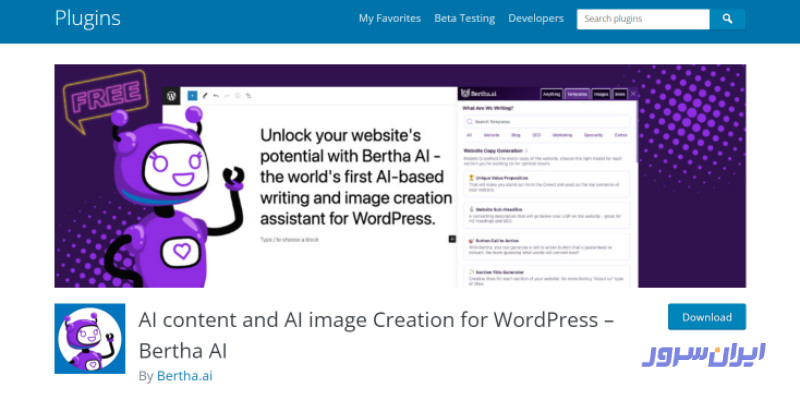
Task: Open Beta Testing page
Action: coord(465,18)
